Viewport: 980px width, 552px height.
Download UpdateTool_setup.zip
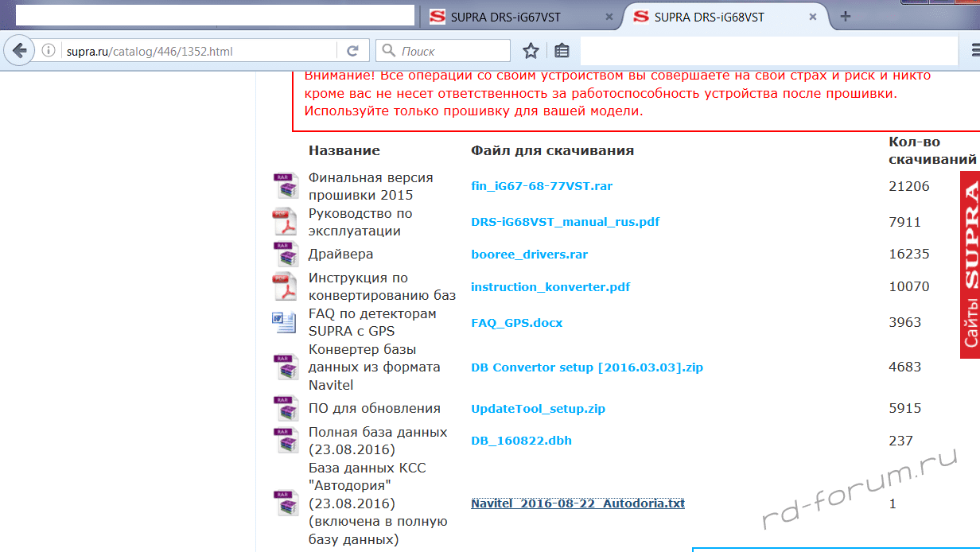(x=539, y=409)
